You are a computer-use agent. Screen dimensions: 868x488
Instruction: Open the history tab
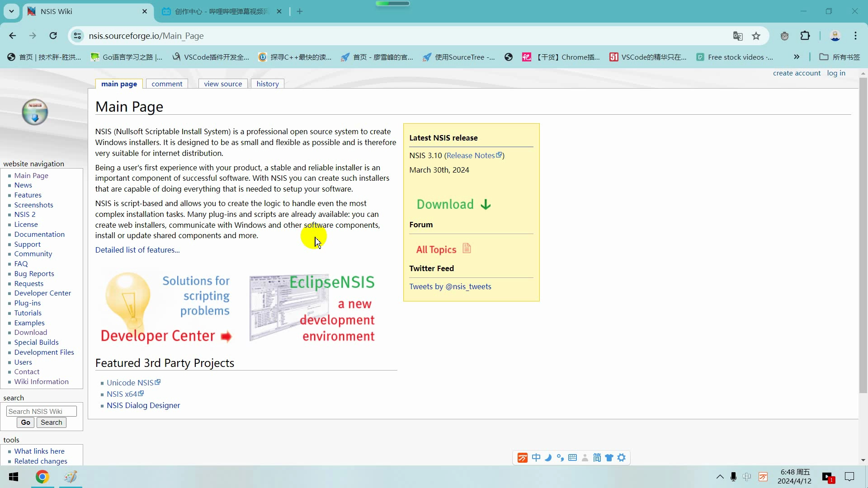click(x=268, y=84)
